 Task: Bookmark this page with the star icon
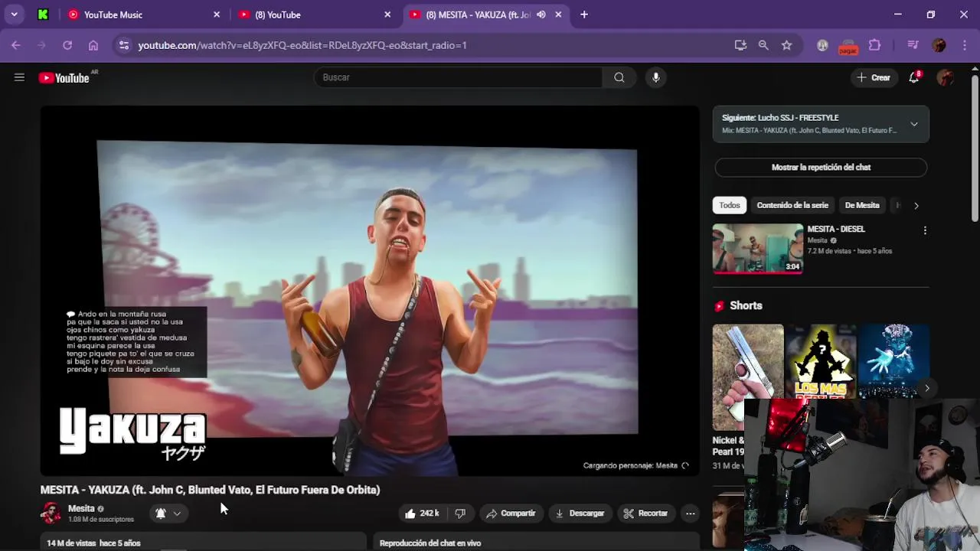(x=786, y=45)
